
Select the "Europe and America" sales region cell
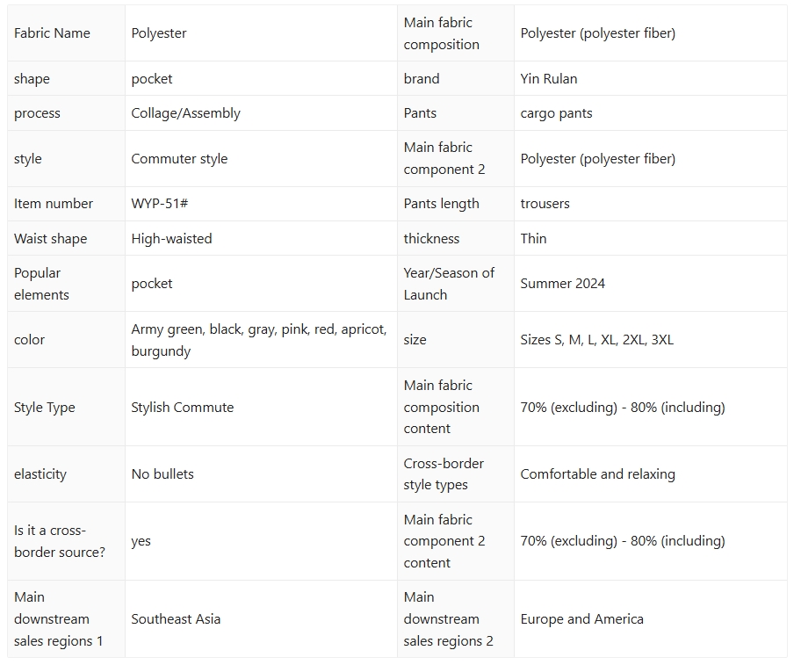(x=581, y=619)
